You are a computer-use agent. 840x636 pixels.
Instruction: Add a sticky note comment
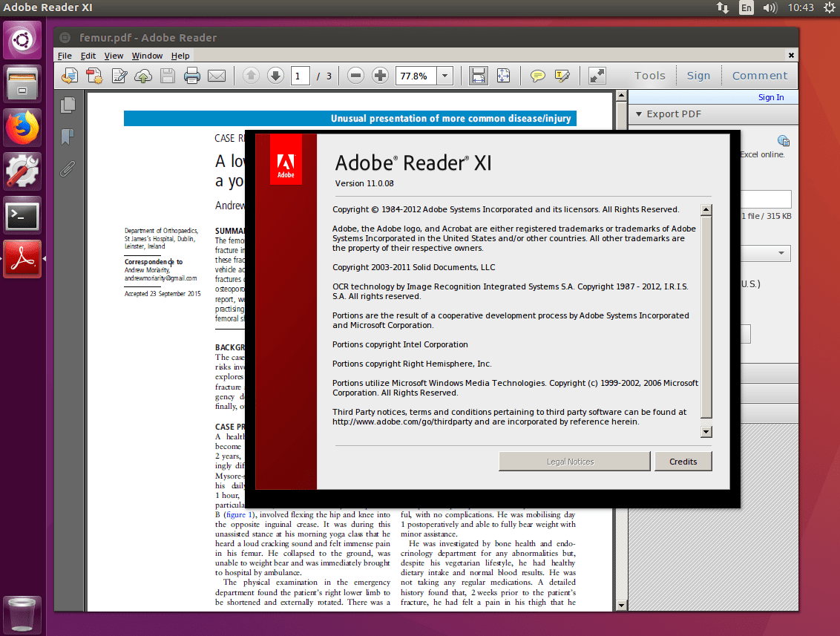coord(537,76)
